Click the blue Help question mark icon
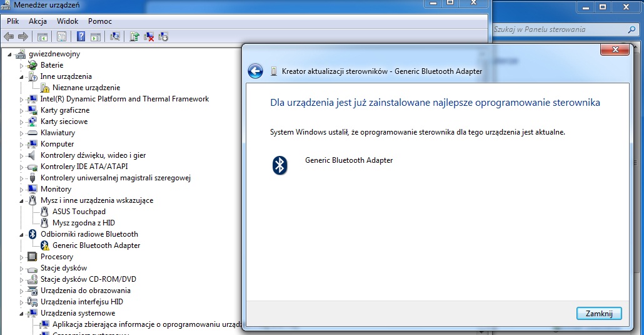Image resolution: width=644 pixels, height=335 pixels. [81, 36]
